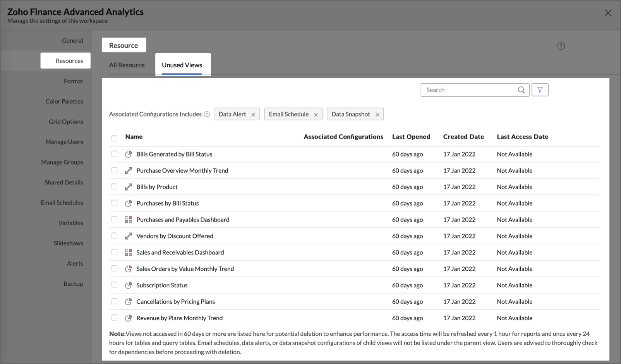Check Purchases by Bill Status row
621x364 pixels.
tap(114, 203)
